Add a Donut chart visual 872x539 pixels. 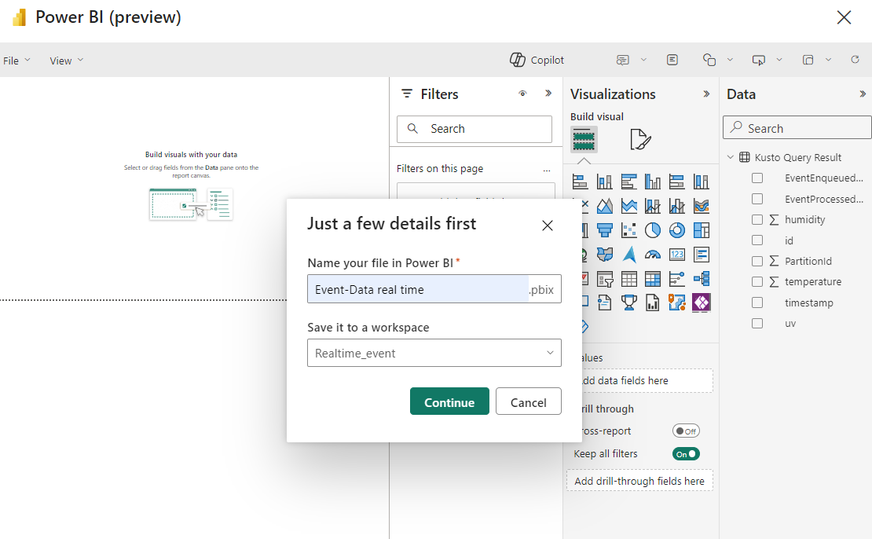coord(677,230)
